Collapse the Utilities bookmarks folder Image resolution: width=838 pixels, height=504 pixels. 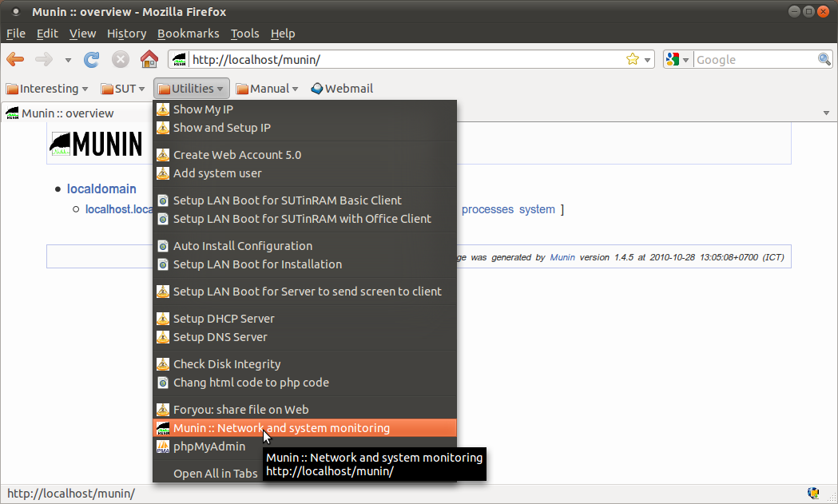pos(192,89)
